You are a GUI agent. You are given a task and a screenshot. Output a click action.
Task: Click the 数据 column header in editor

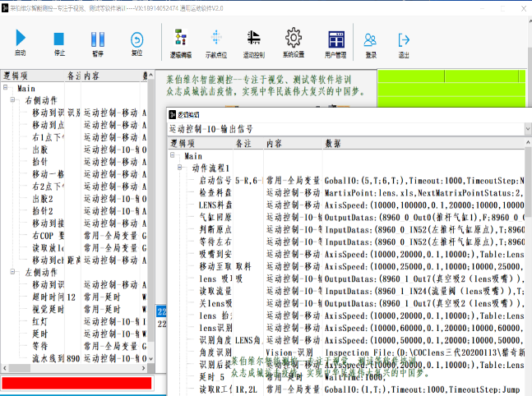[333, 143]
